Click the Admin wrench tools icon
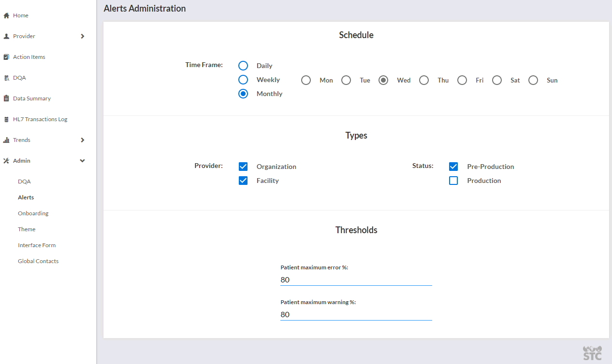The width and height of the screenshot is (612, 364). (x=6, y=161)
